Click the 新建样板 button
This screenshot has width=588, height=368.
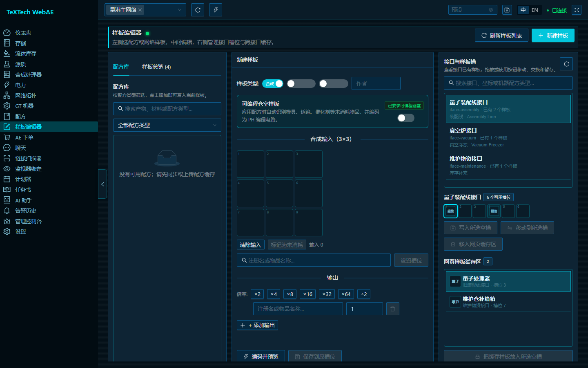click(x=553, y=35)
